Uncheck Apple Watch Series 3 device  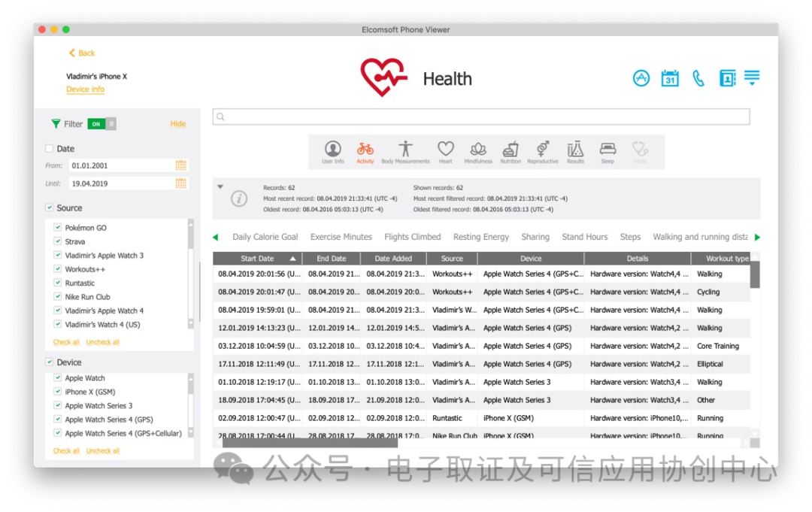[x=58, y=405]
